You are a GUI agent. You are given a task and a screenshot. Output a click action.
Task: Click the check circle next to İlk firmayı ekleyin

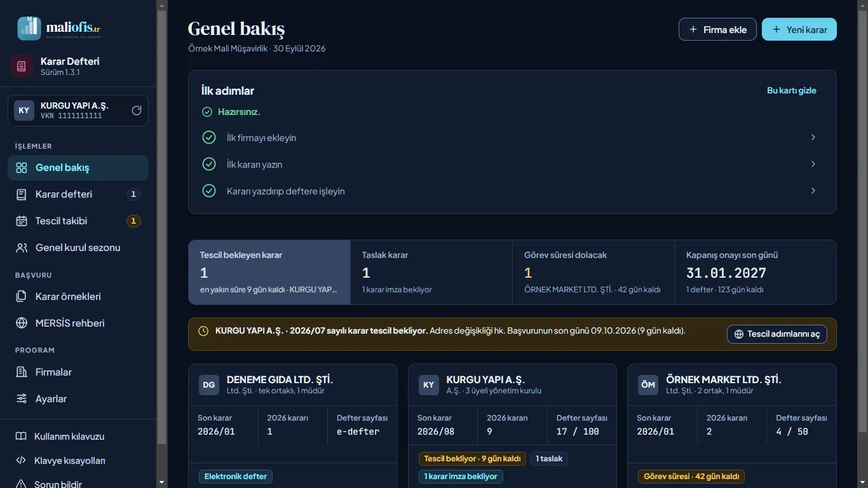[208, 137]
